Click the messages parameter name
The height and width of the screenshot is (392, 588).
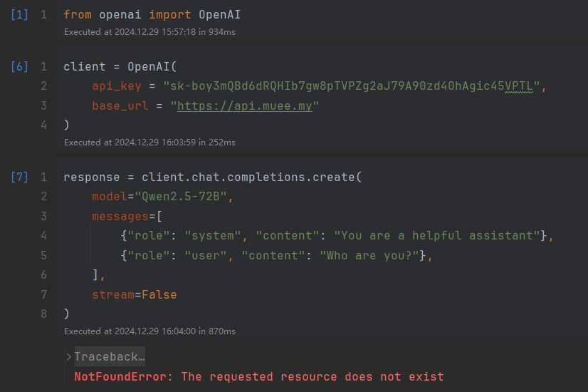[x=120, y=216]
